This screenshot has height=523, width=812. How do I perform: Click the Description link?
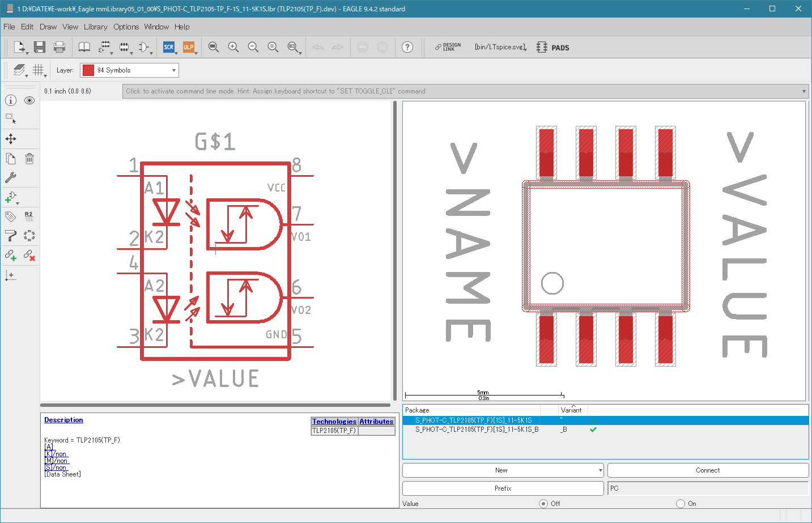(x=63, y=420)
